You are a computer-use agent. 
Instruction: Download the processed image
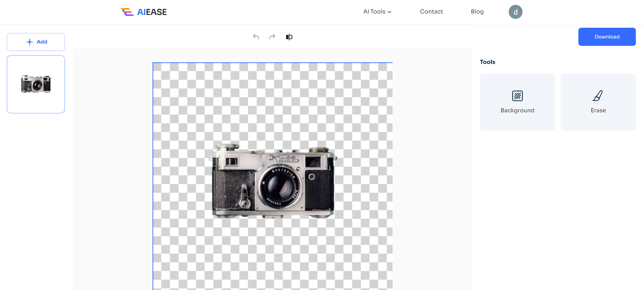point(607,37)
